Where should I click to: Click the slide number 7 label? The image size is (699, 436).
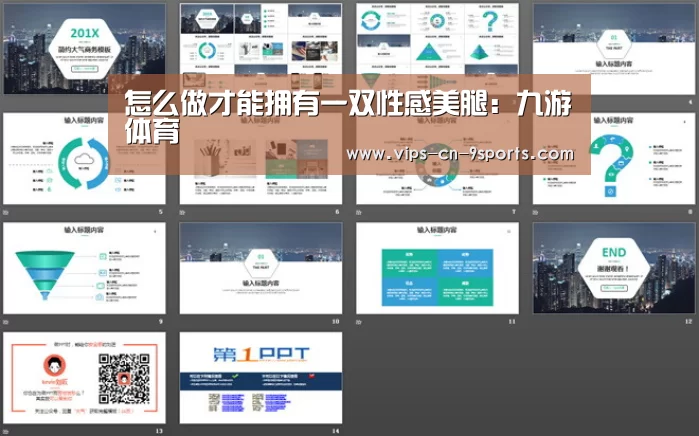pyautogui.click(x=514, y=212)
